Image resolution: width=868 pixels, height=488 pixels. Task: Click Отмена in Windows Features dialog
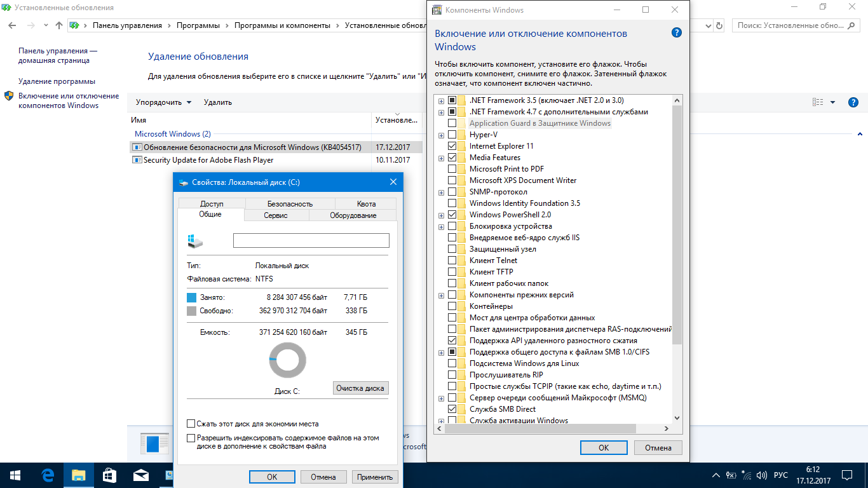pyautogui.click(x=658, y=447)
